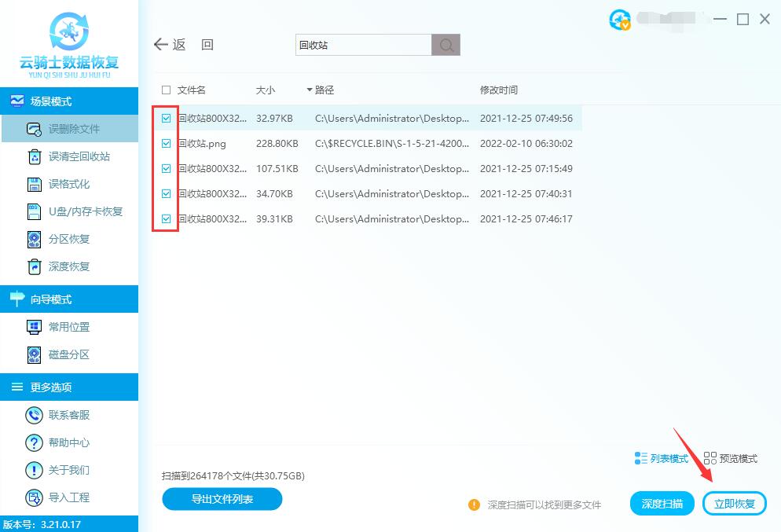Click the 向导模式 signpost icon
The width and height of the screenshot is (781, 532).
pos(17,299)
